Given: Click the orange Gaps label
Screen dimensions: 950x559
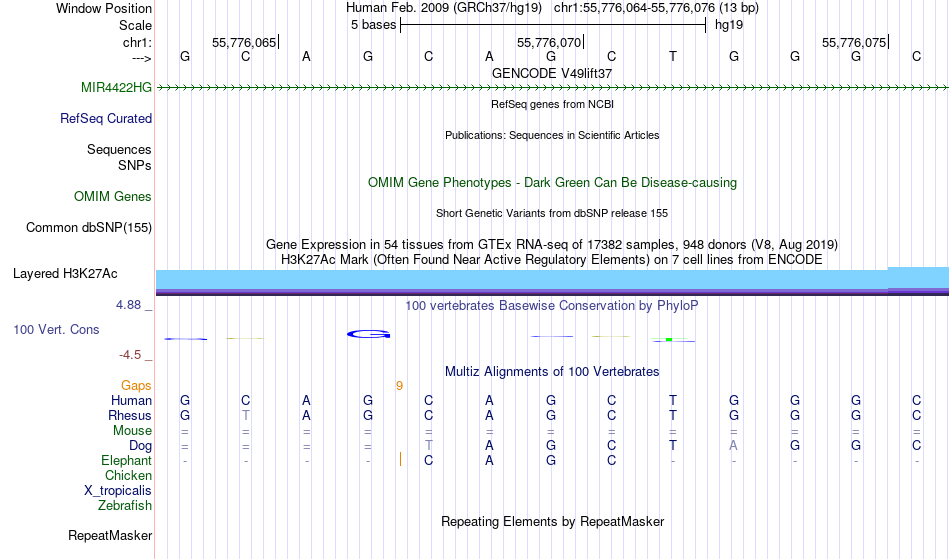Looking at the screenshot, I should pyautogui.click(x=136, y=386).
